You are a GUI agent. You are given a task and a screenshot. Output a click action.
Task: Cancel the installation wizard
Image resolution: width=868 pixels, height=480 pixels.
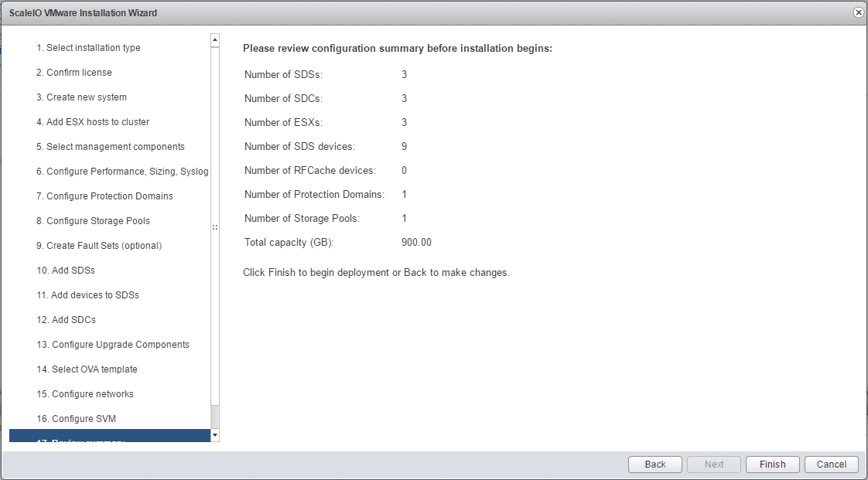831,465
